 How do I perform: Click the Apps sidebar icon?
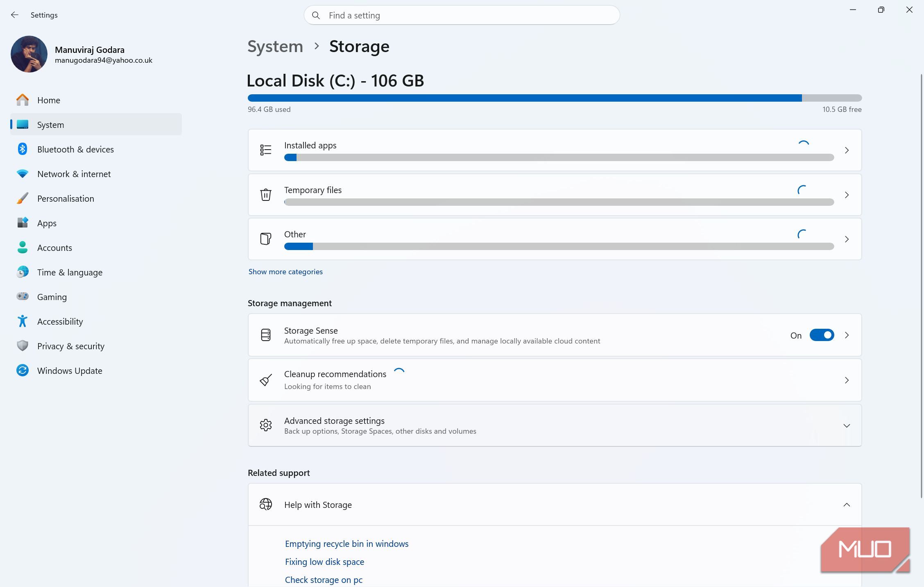23,223
